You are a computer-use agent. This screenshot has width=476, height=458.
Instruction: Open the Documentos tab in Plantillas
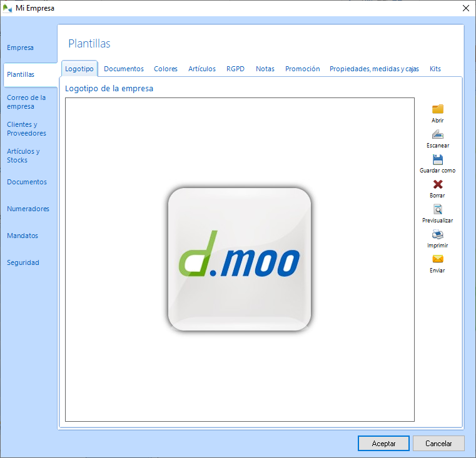pos(124,69)
